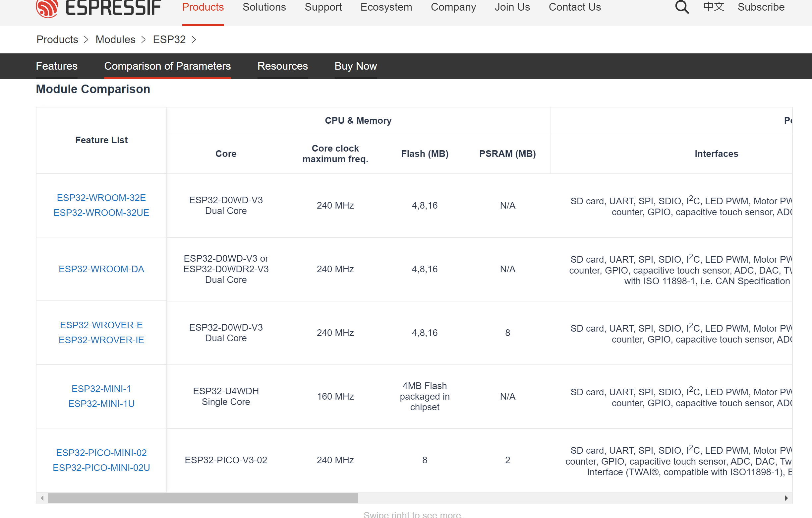Switch language to 中文
Screen dimensions: 812x518
click(714, 7)
